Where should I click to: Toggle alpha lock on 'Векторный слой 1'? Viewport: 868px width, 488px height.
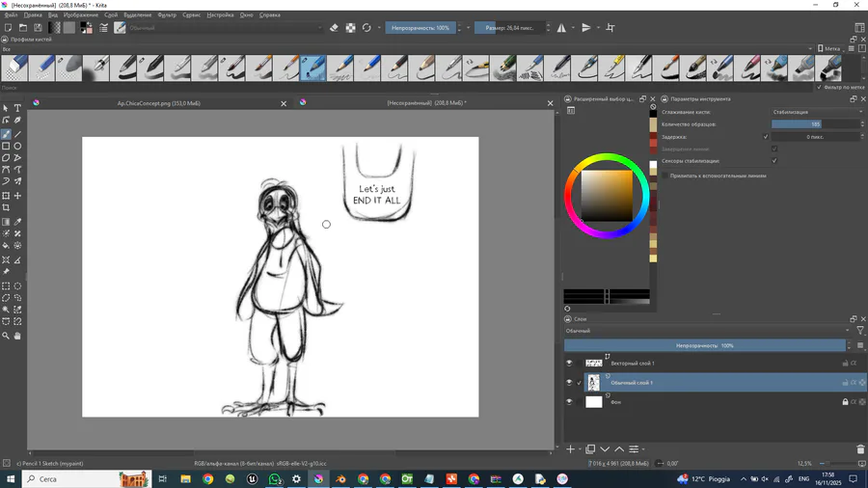tap(854, 364)
